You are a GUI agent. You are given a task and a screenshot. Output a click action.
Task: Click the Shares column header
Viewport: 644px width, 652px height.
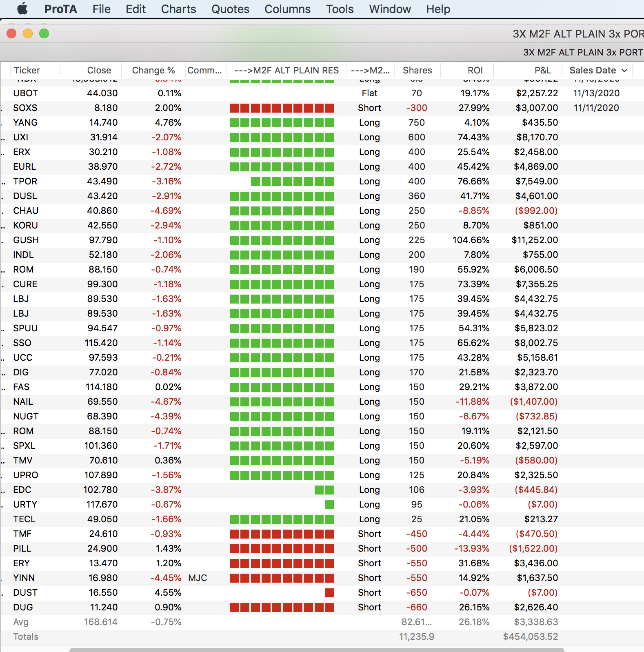coord(417,70)
